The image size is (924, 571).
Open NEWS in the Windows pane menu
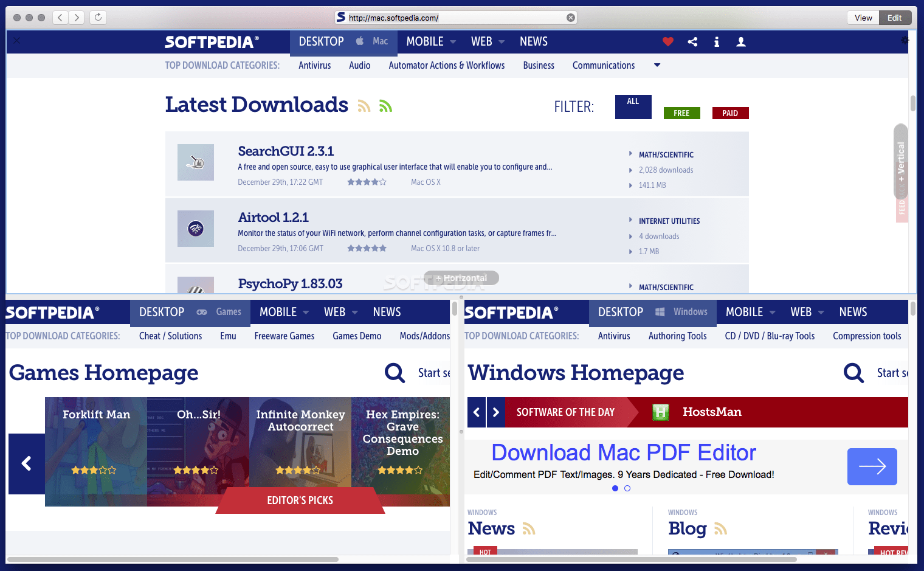(853, 312)
